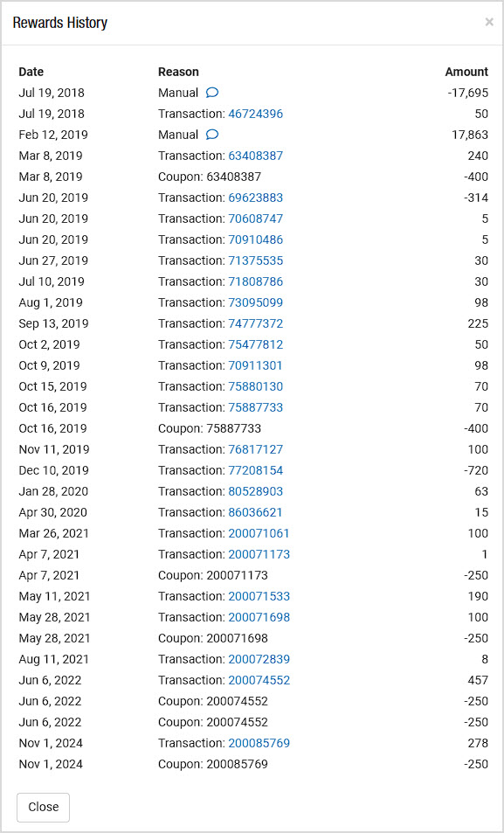Select transaction 71375535 link

click(x=255, y=260)
